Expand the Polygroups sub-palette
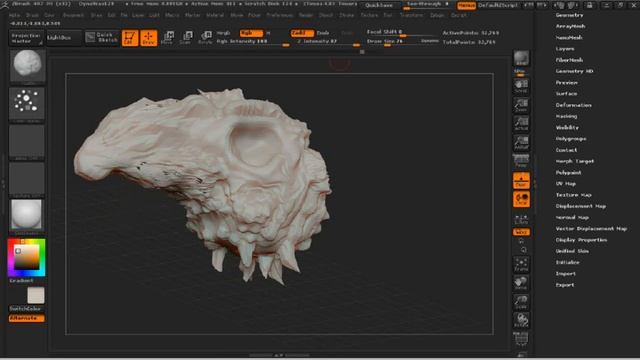 [571, 139]
